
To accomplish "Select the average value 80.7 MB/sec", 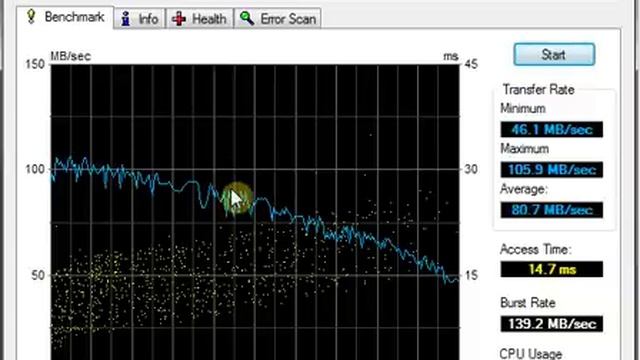I will click(x=551, y=210).
